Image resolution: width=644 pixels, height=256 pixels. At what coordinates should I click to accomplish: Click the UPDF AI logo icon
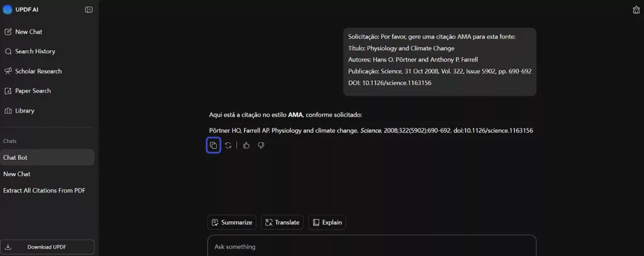tap(8, 9)
